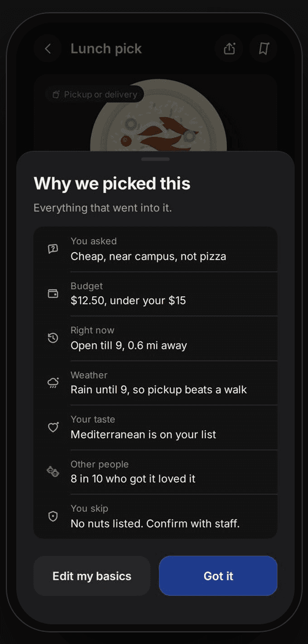Bookmark this lunch pick

pos(263,49)
